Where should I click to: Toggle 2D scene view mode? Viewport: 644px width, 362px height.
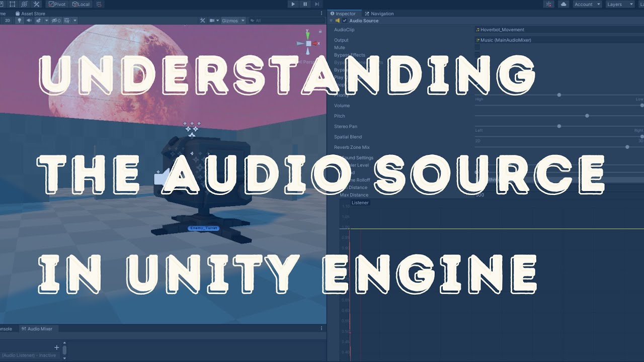tap(8, 21)
